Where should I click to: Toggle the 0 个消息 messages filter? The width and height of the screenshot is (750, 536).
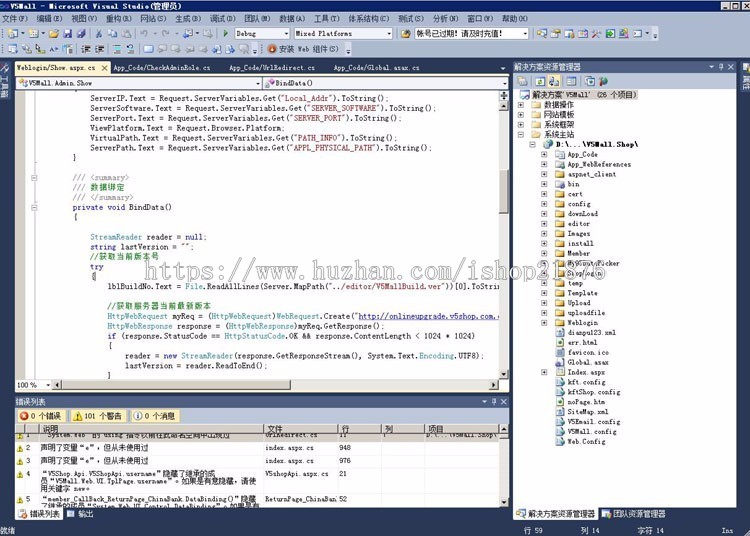154,416
